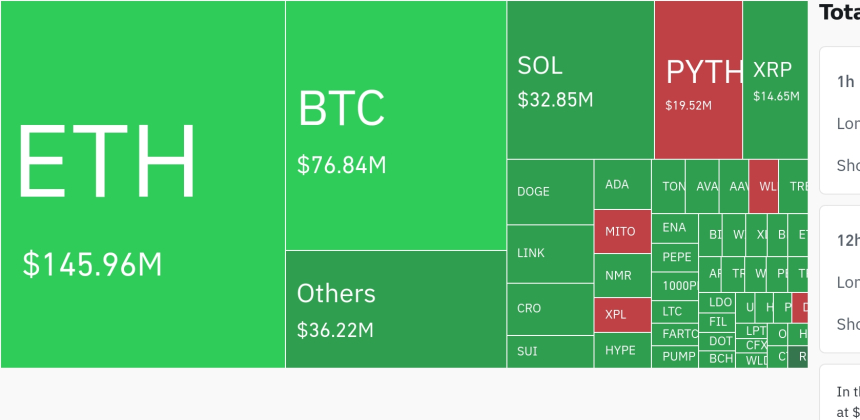
Task: Open the Others $36.22M block
Action: tap(395, 308)
